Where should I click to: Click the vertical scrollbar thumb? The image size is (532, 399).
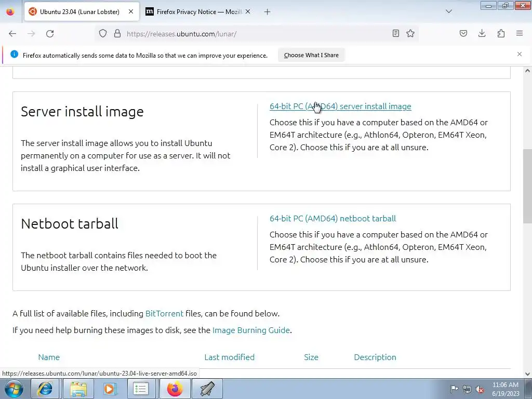tap(527, 186)
